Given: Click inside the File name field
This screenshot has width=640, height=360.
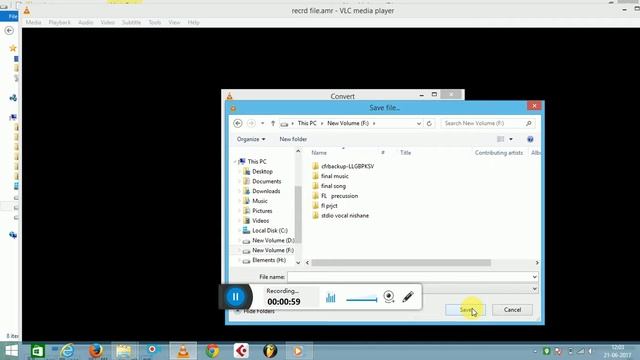Looking at the screenshot, I should (x=409, y=277).
